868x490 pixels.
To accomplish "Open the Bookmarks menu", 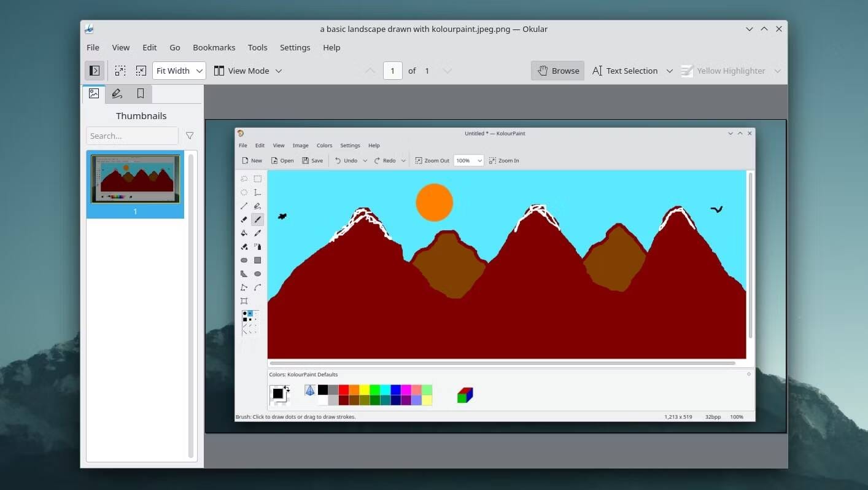I will tap(214, 47).
